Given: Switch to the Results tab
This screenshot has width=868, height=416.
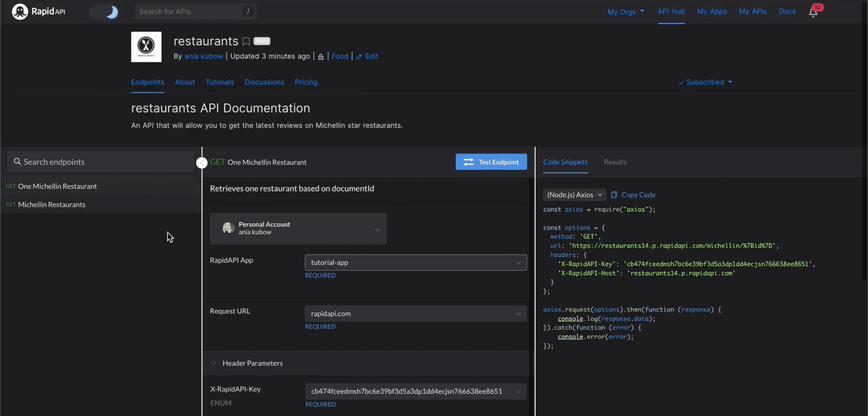Looking at the screenshot, I should [615, 162].
